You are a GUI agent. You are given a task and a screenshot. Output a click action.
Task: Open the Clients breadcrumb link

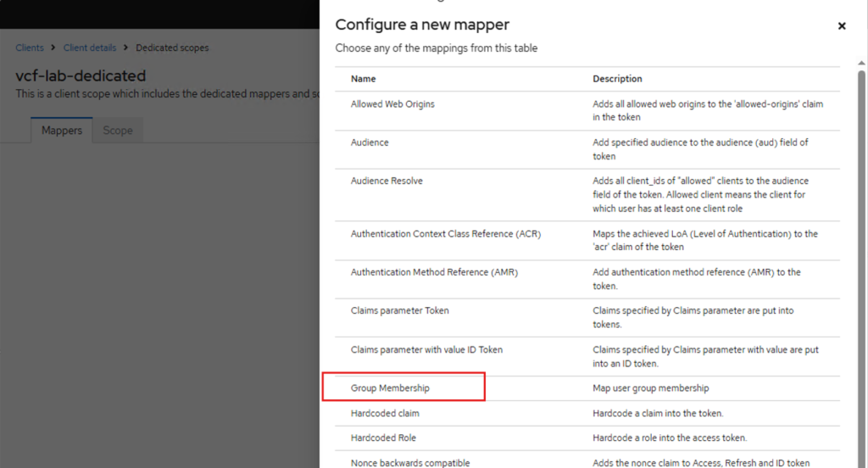pos(30,48)
